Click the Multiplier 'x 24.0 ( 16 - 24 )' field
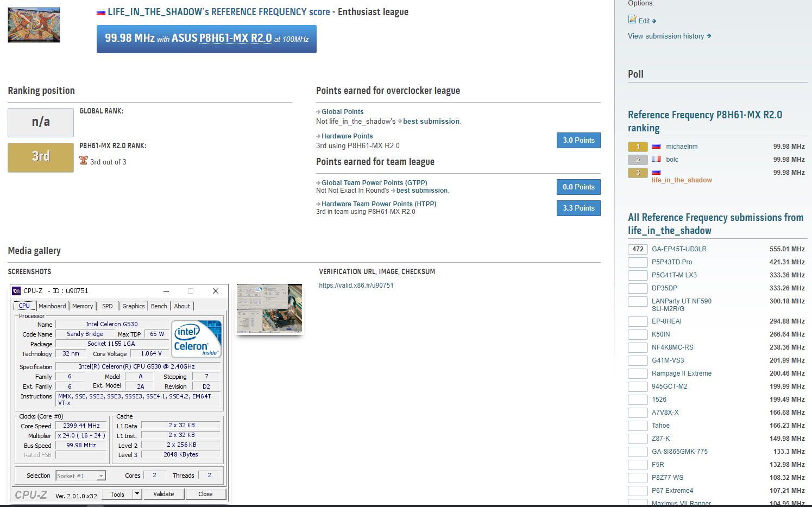Image resolution: width=812 pixels, height=507 pixels. [81, 435]
